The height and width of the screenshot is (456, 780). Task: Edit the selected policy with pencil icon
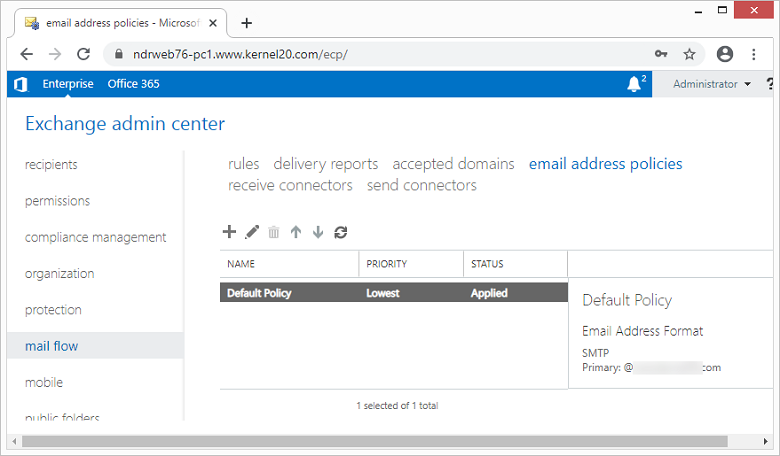tap(252, 232)
